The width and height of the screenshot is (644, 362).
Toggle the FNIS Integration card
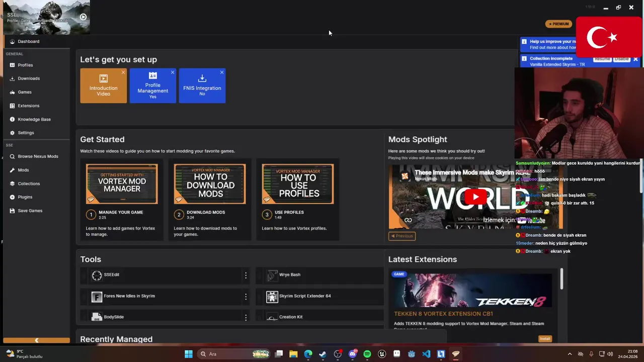pyautogui.click(x=202, y=86)
